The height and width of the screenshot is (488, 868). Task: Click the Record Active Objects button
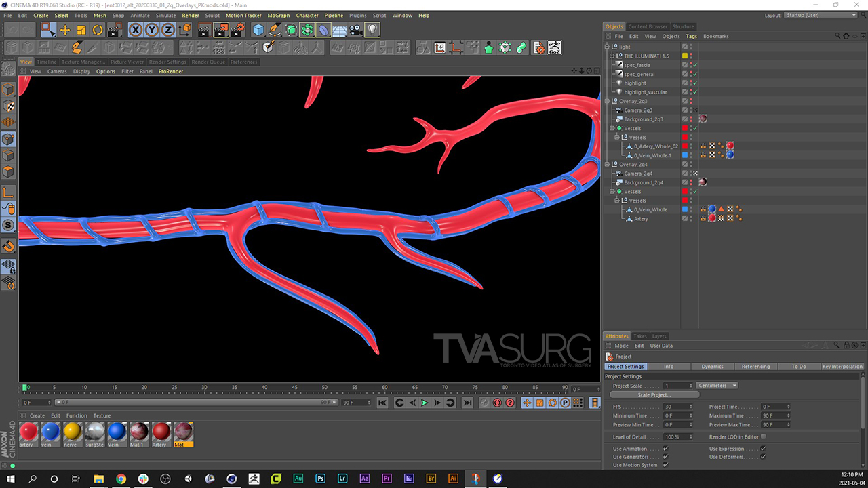[x=485, y=403]
